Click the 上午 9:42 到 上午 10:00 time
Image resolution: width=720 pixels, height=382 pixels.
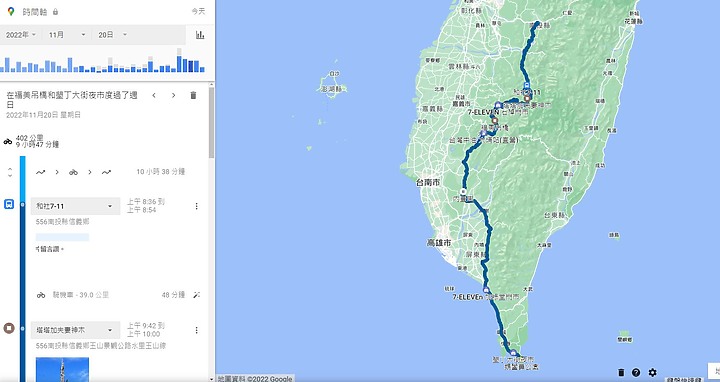pyautogui.click(x=146, y=330)
